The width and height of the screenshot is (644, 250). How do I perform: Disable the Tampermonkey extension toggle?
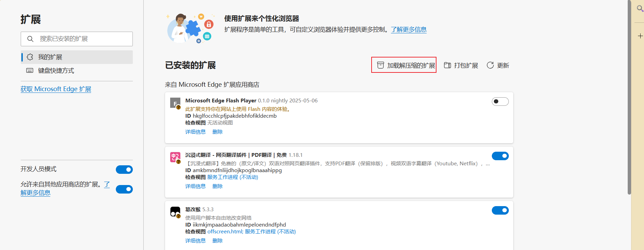coord(500,210)
